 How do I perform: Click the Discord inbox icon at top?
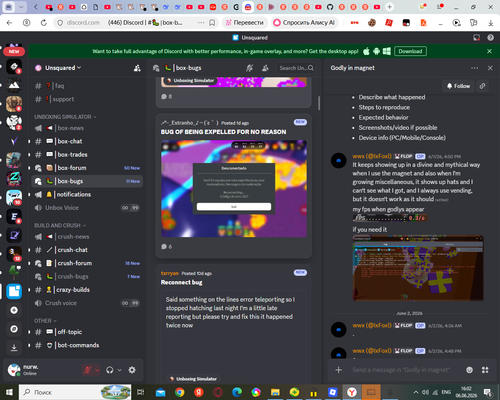click(x=477, y=38)
